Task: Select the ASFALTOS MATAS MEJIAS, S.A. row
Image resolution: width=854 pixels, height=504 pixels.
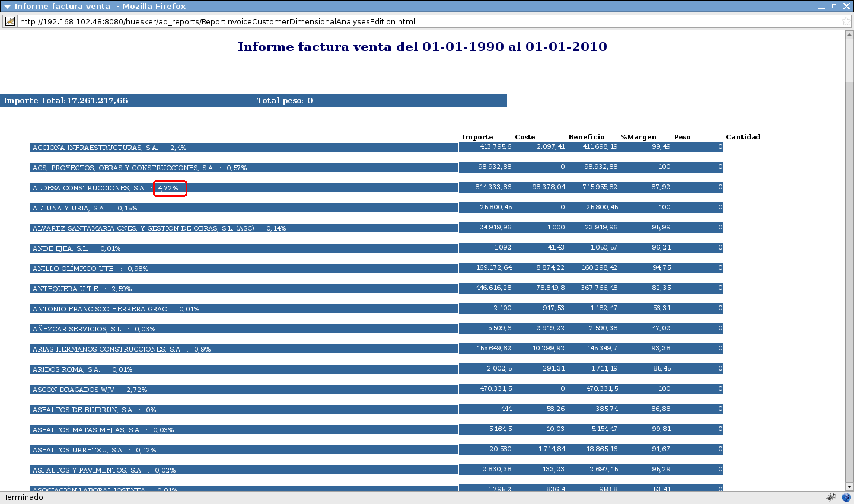Action: click(x=244, y=430)
